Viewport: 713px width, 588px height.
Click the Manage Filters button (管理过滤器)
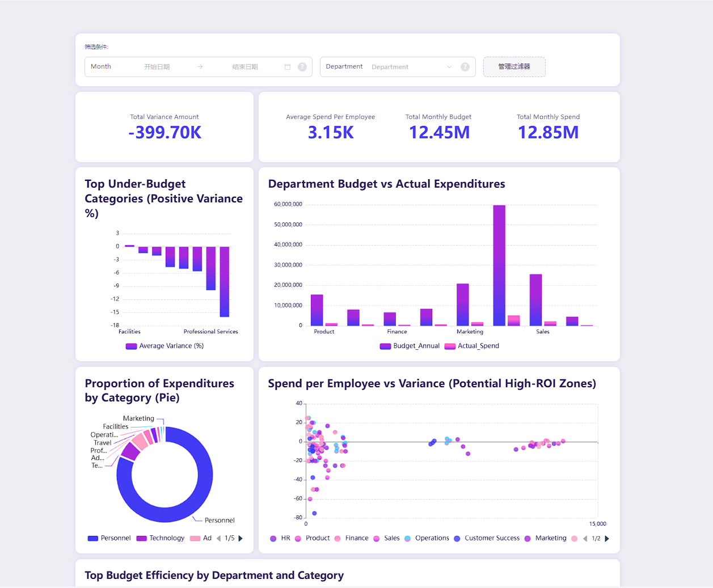pyautogui.click(x=514, y=67)
